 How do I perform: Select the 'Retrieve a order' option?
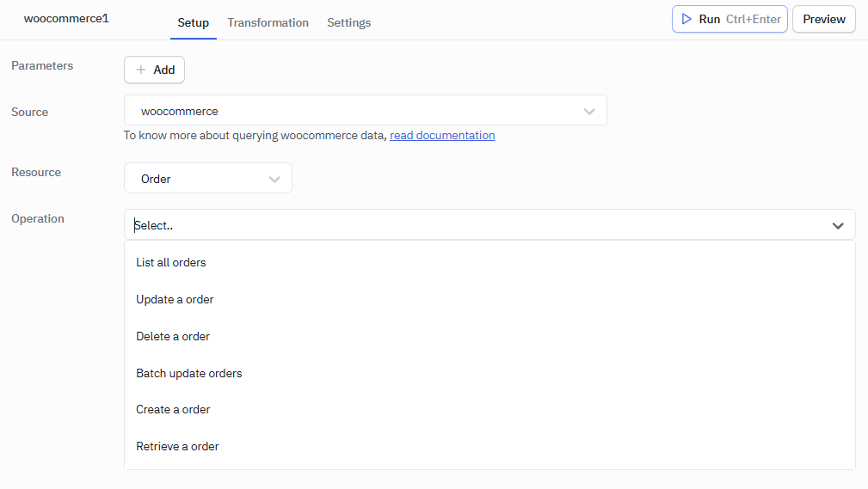[x=177, y=446]
